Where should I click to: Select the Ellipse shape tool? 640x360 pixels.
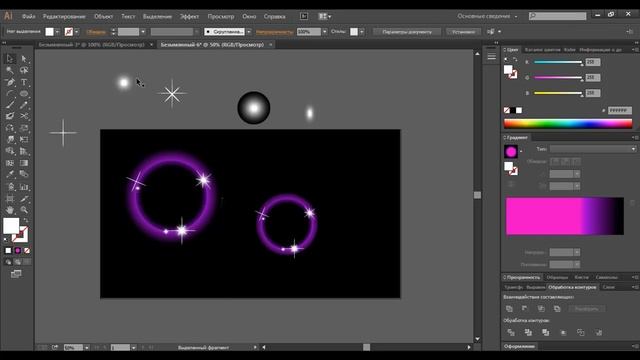[24, 93]
